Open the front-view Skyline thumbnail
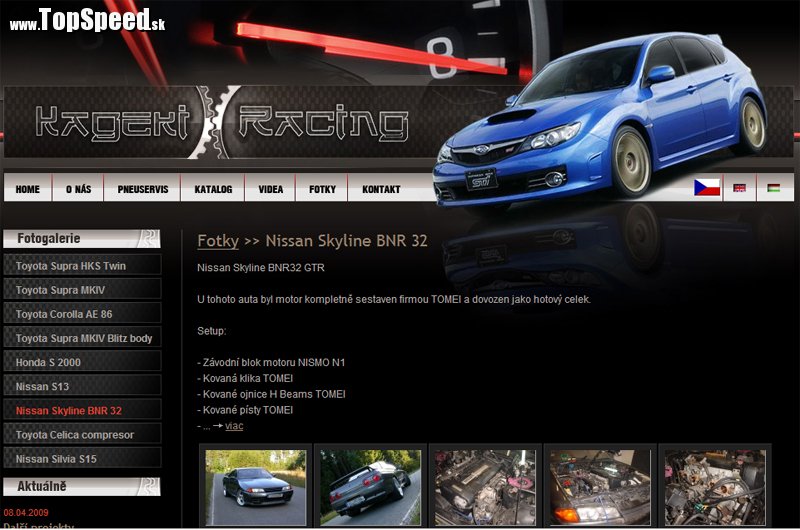Image resolution: width=800 pixels, height=530 pixels. (256, 487)
